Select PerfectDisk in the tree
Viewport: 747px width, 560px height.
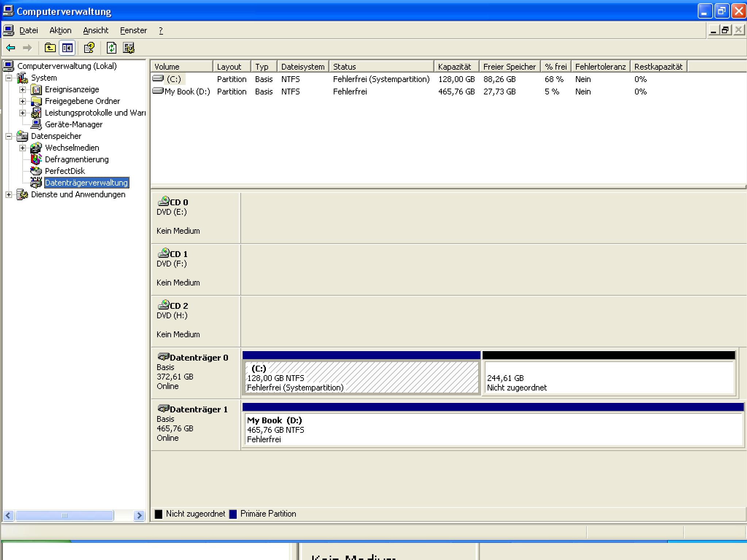tap(65, 171)
